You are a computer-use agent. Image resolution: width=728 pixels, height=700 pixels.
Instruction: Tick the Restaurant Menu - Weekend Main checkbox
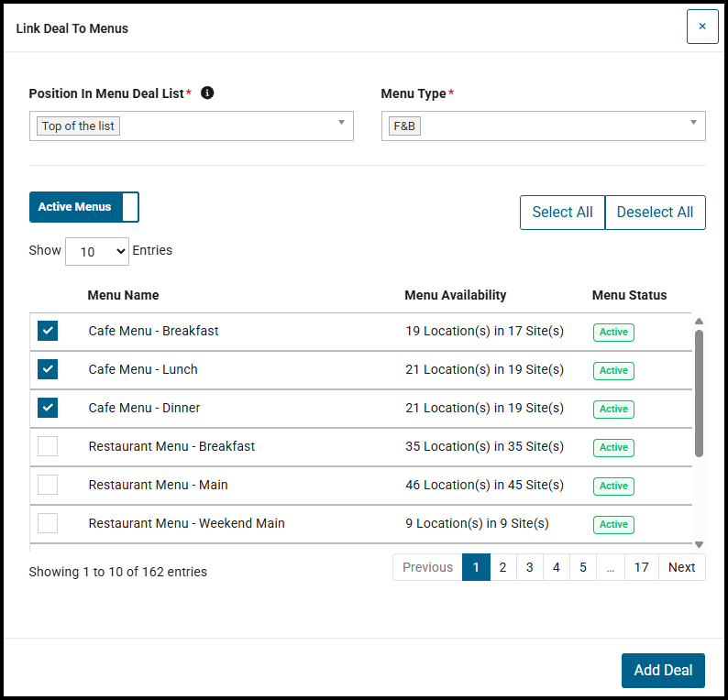click(x=48, y=523)
